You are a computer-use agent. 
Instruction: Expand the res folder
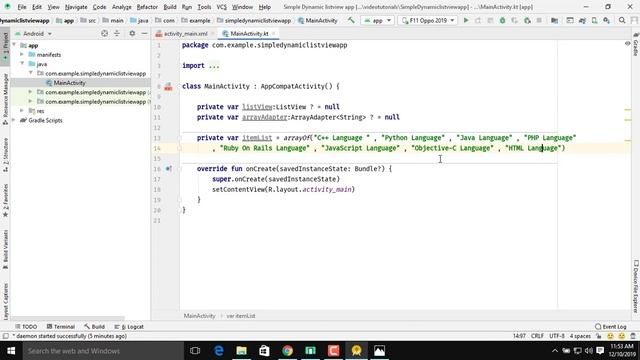click(22, 111)
